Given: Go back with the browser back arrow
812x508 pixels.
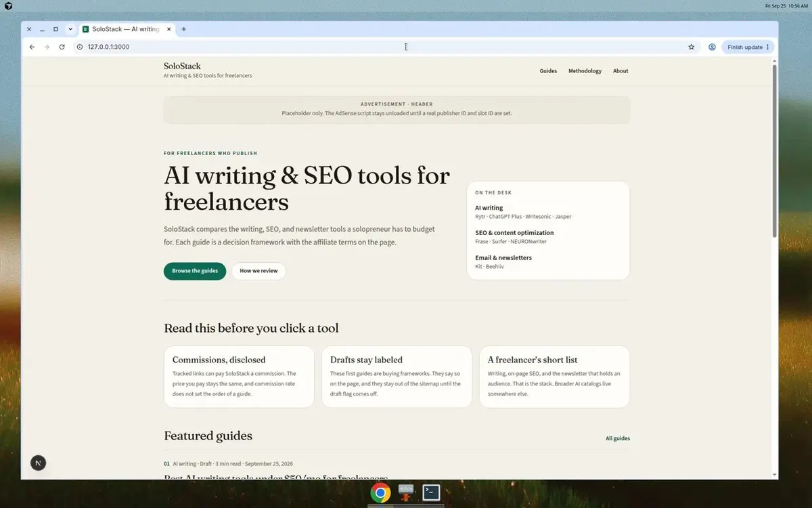Looking at the screenshot, I should 32,47.
